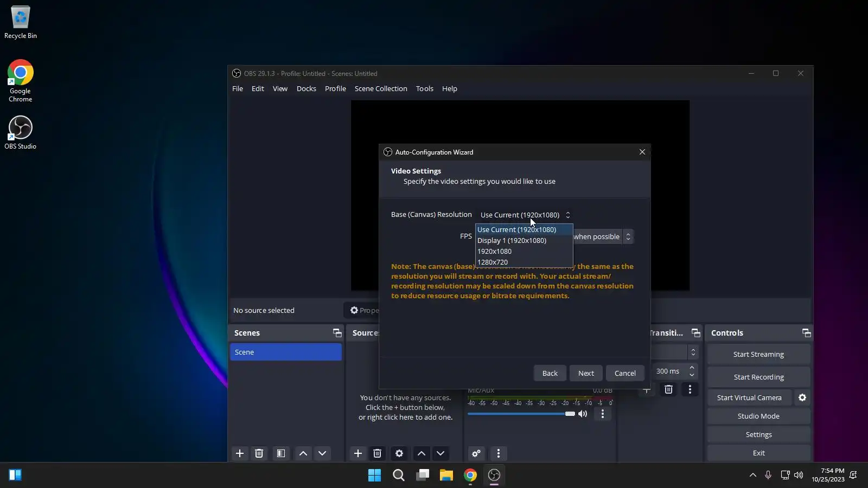Select the Scene item in Scenes list
This screenshot has width=868, height=488.
286,352
